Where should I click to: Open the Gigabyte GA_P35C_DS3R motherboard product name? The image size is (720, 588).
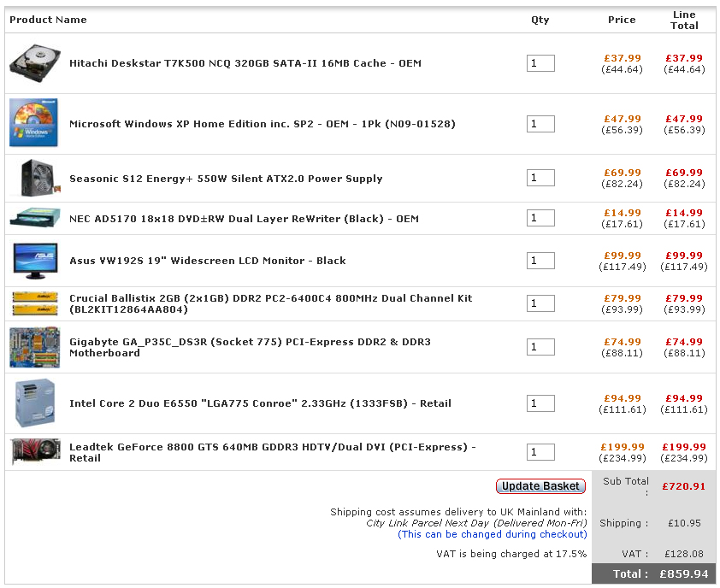point(251,348)
